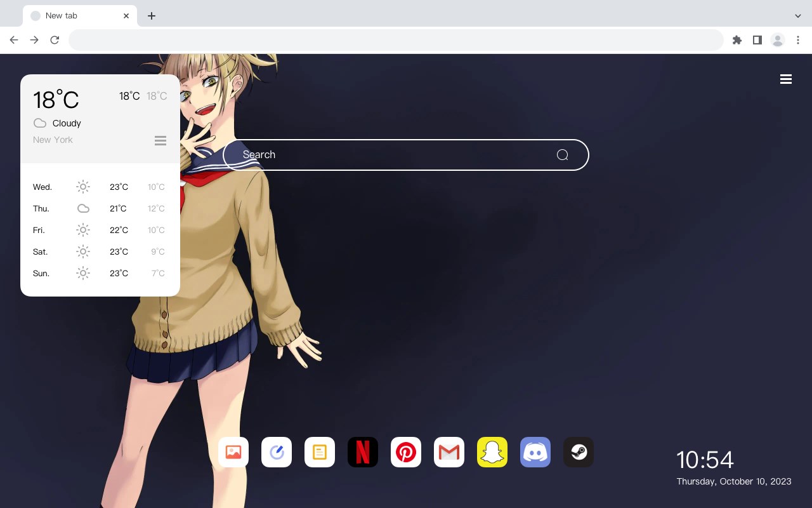812x508 pixels.
Task: Click the date Thursday, October 10, 2023
Action: [x=734, y=481]
